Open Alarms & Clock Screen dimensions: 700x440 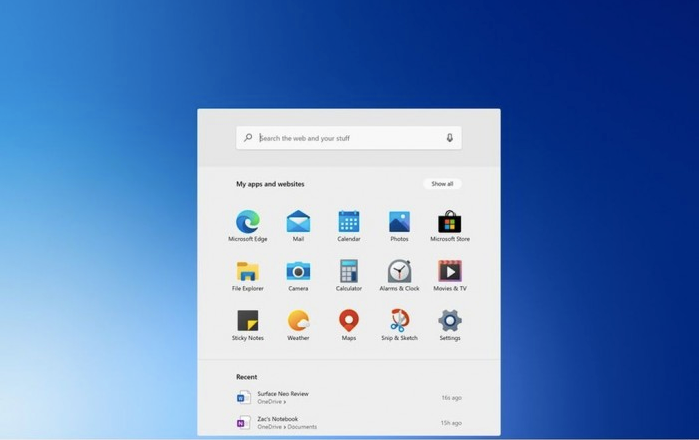click(x=399, y=275)
